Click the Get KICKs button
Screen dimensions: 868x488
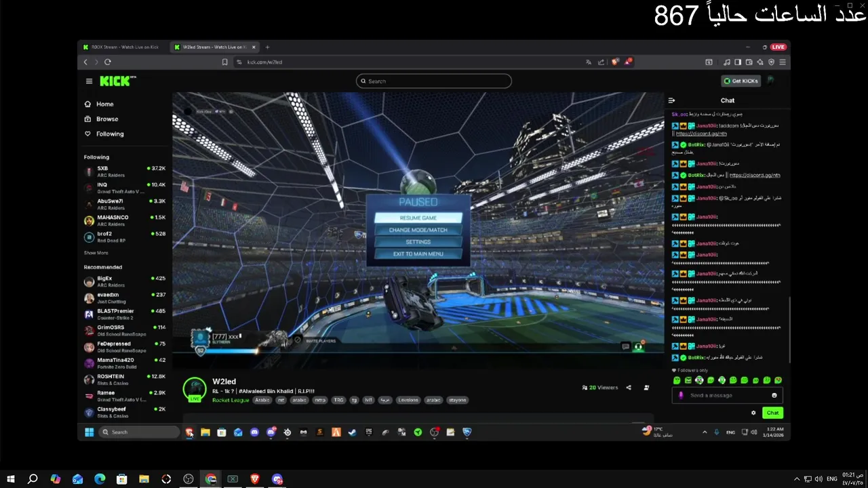coord(741,81)
